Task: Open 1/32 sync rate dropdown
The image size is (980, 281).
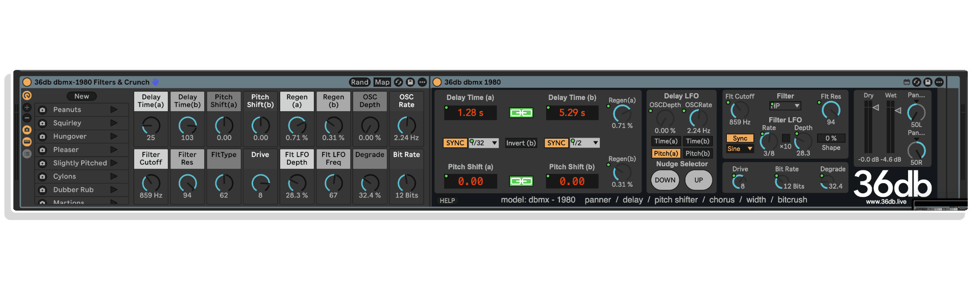Action: click(x=483, y=143)
